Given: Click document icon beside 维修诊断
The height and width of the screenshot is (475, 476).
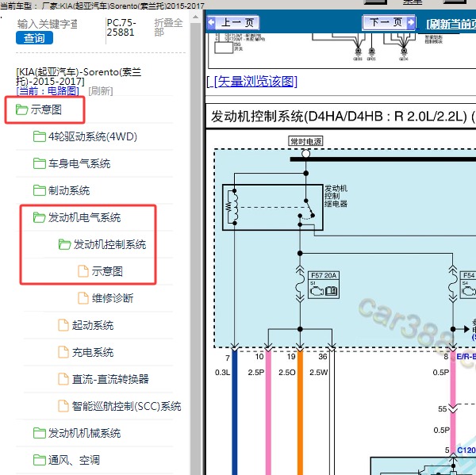Looking at the screenshot, I should (83, 298).
